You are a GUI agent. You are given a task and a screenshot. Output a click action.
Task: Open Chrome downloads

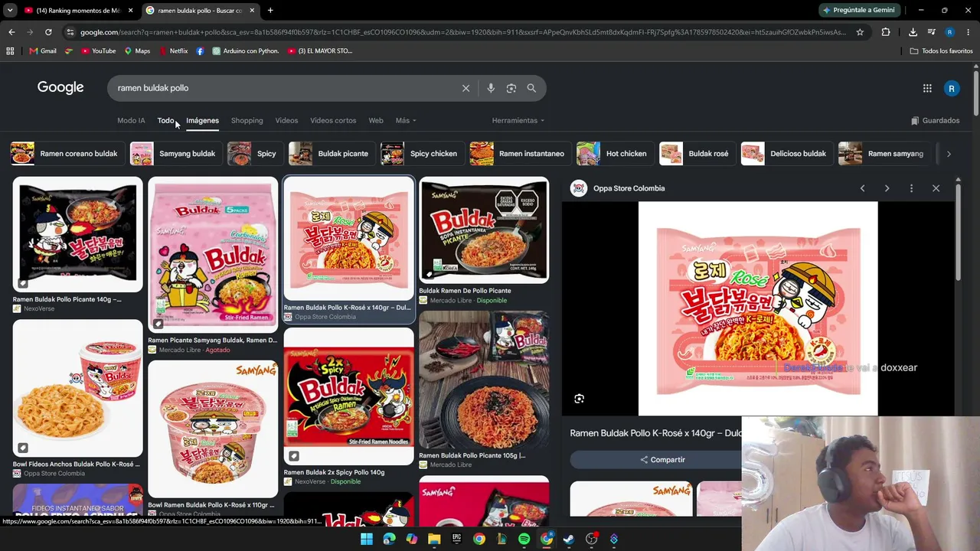[x=913, y=32]
